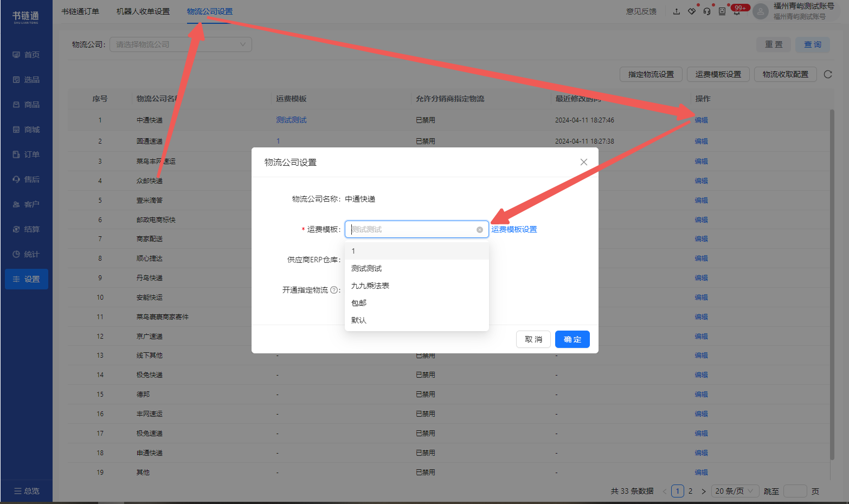The height and width of the screenshot is (504, 849).
Task: Open 订单 in the sidebar
Action: 26,154
